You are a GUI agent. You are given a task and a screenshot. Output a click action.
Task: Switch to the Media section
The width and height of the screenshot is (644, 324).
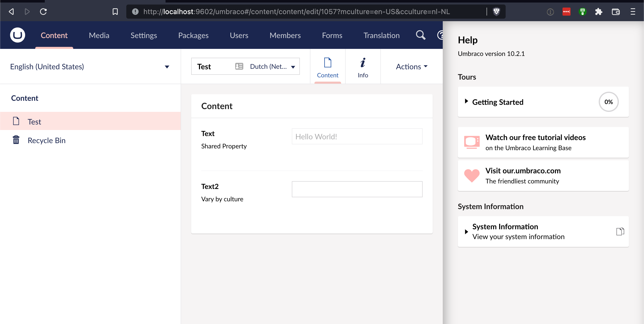coord(99,35)
